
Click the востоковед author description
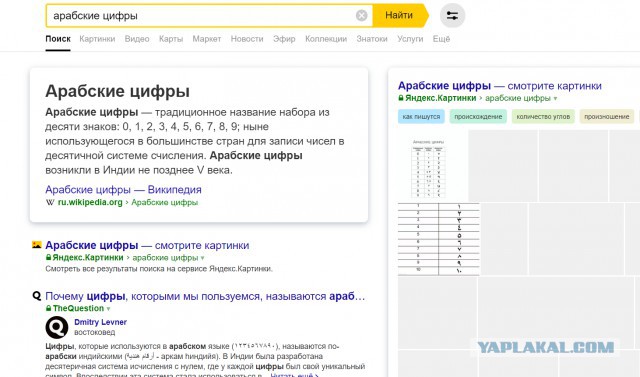click(x=95, y=332)
